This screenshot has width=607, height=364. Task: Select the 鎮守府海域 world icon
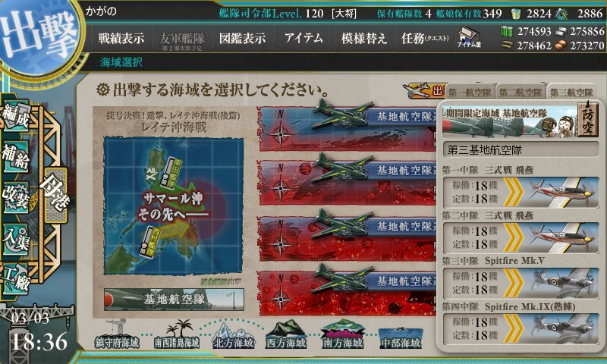tap(118, 335)
